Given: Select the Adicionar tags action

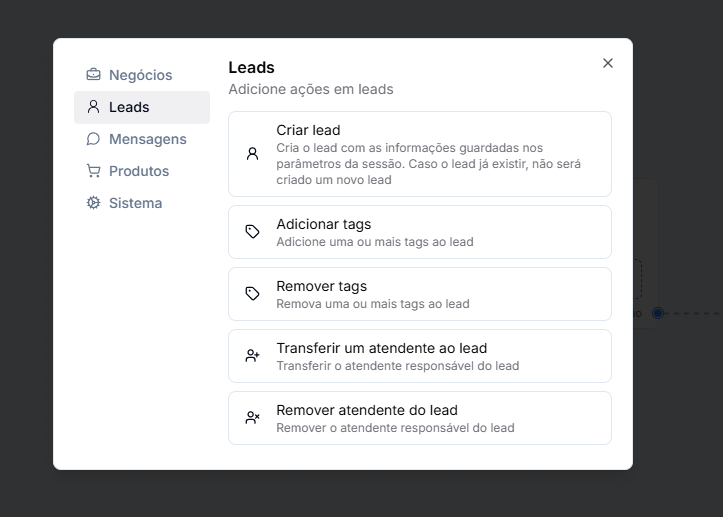Looking at the screenshot, I should click(x=420, y=232).
